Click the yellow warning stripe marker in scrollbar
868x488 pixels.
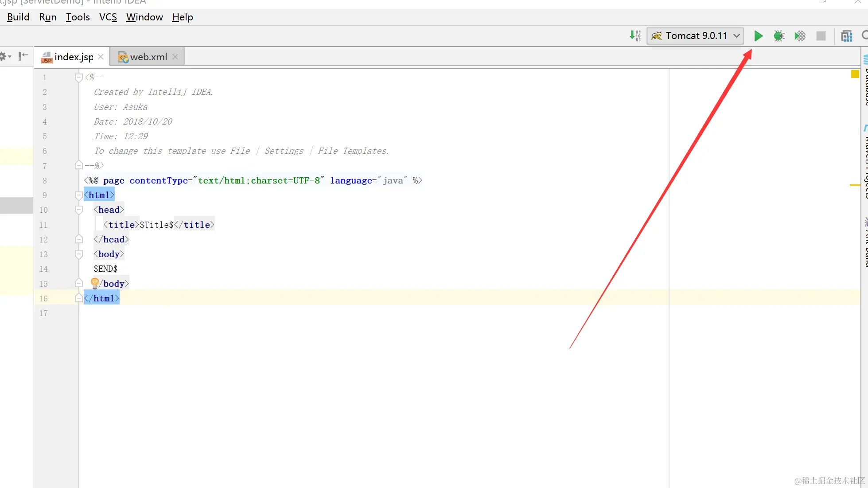[x=855, y=185]
